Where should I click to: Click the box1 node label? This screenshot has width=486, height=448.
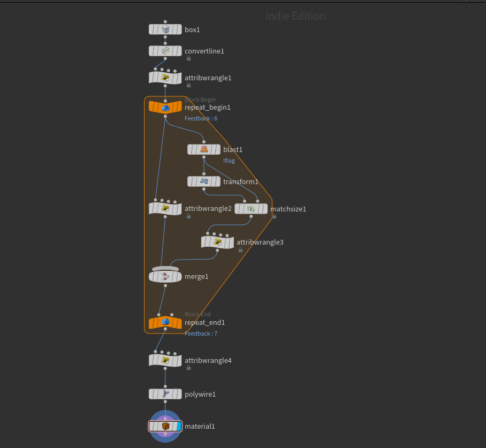point(192,30)
